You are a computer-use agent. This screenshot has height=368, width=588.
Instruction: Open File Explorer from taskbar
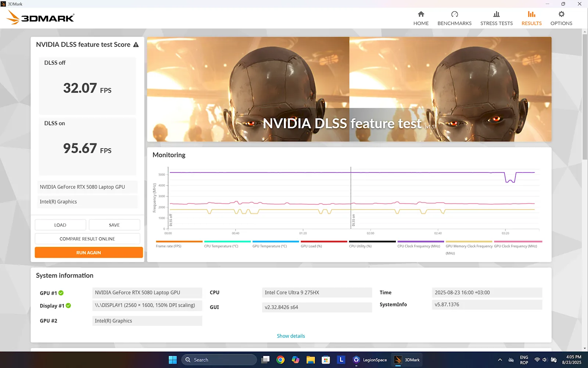click(311, 360)
